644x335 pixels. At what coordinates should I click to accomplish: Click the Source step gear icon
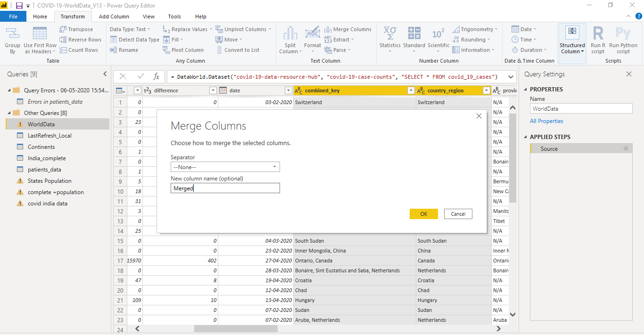click(x=626, y=148)
